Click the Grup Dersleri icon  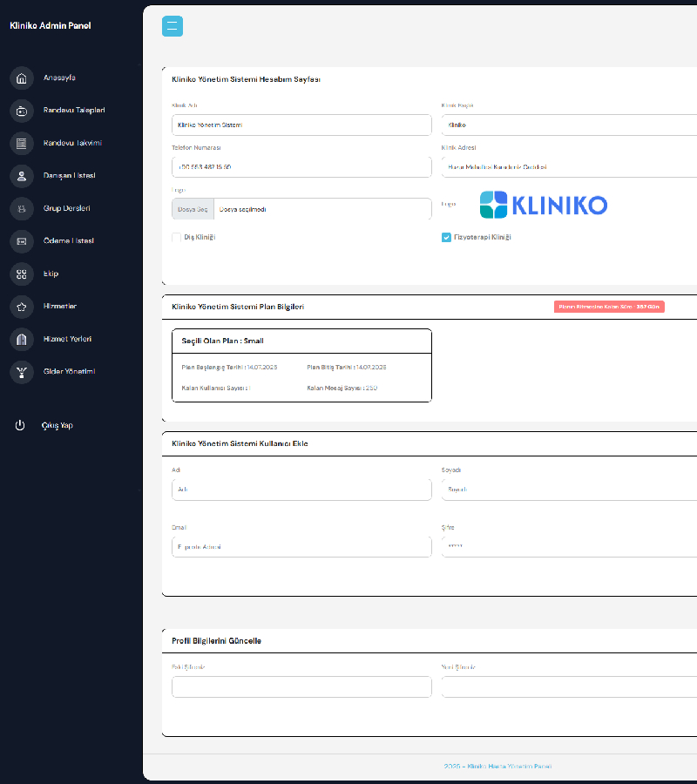(22, 209)
